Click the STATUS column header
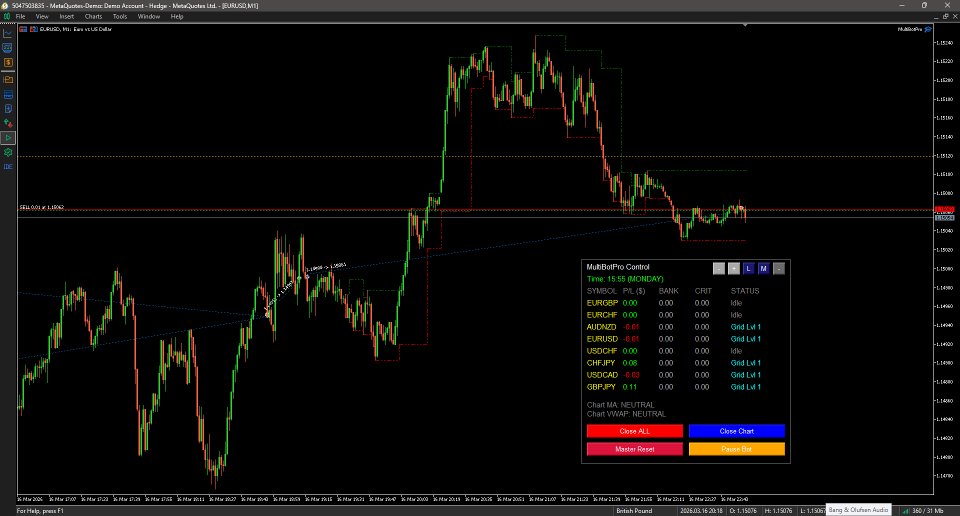 pyautogui.click(x=745, y=291)
